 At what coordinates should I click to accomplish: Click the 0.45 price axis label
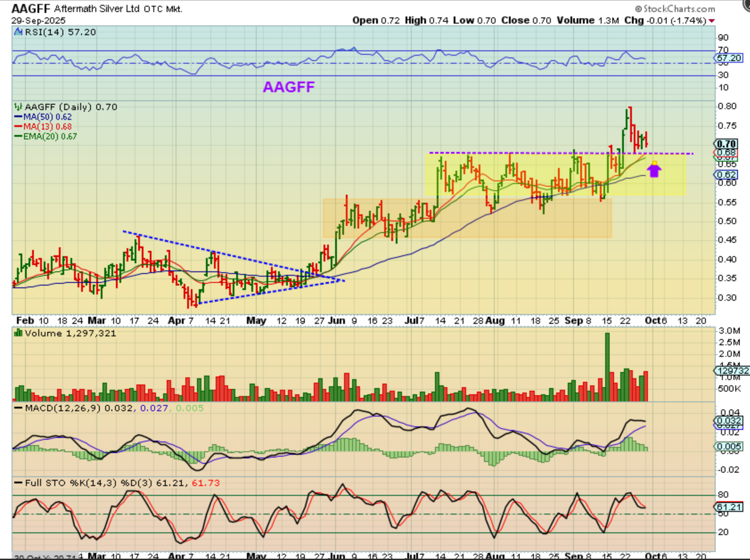point(727,240)
